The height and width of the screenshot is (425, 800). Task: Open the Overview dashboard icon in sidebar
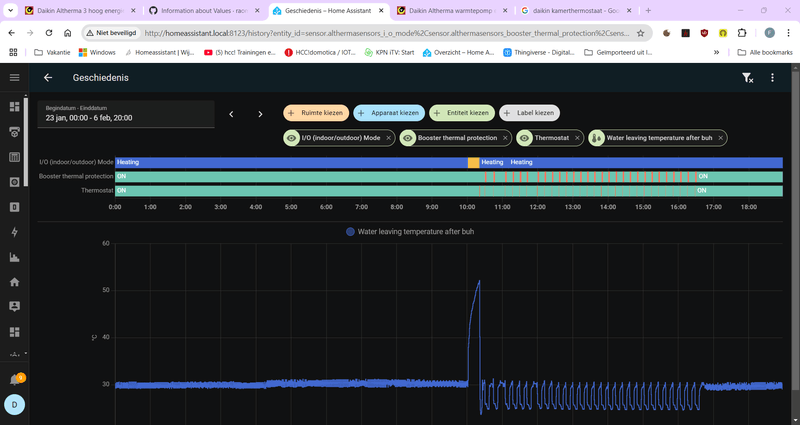[x=14, y=107]
